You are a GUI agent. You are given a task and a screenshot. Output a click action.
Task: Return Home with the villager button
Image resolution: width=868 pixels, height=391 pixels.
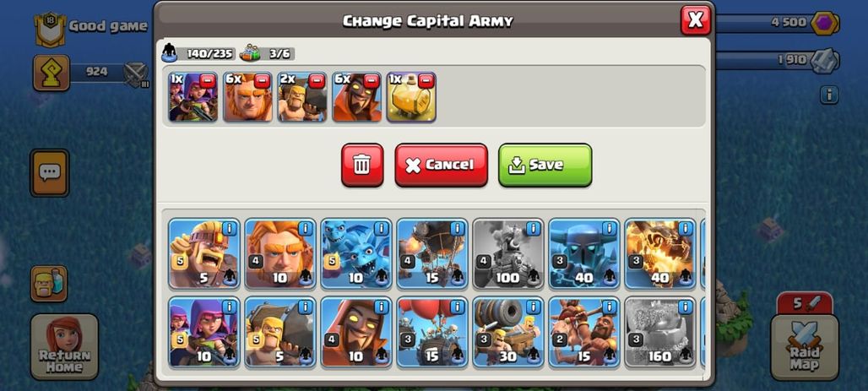coord(64,347)
